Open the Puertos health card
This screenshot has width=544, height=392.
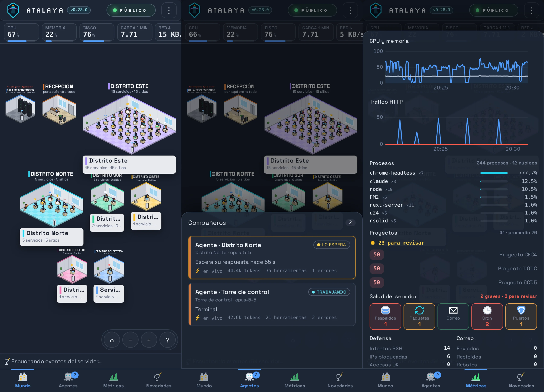521,317
